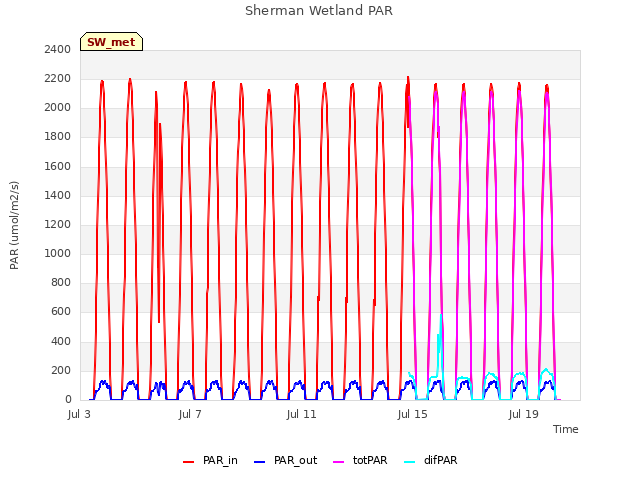
Task: Click the 200 y-axis tick label
Action: 61,370
